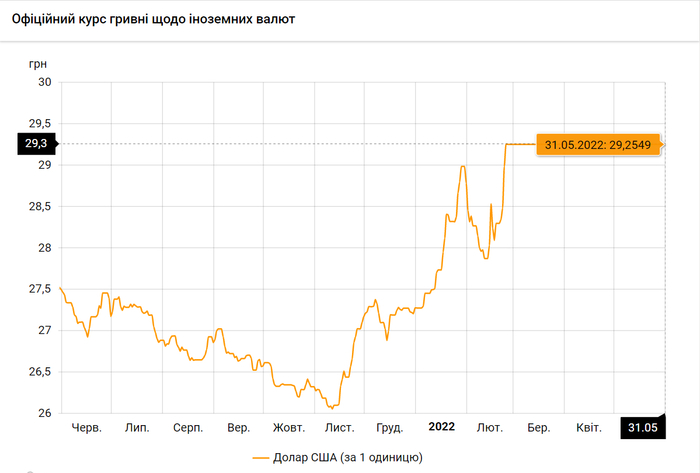Select the Лют. month label

[490, 427]
